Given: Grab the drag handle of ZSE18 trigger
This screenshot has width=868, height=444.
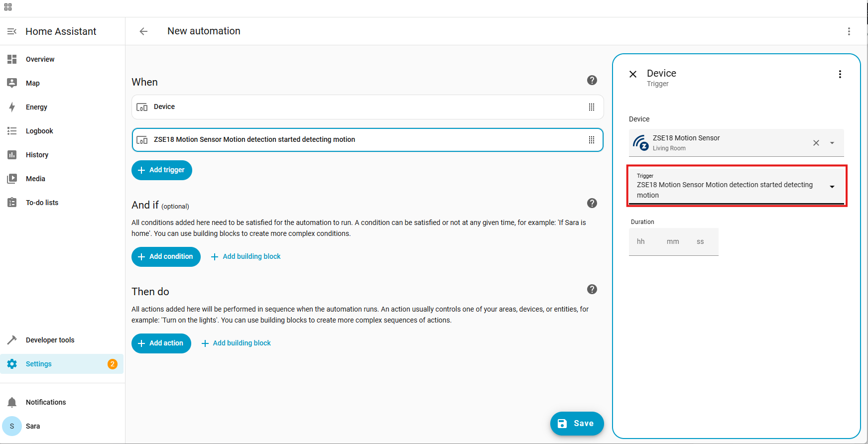Looking at the screenshot, I should pyautogui.click(x=592, y=140).
